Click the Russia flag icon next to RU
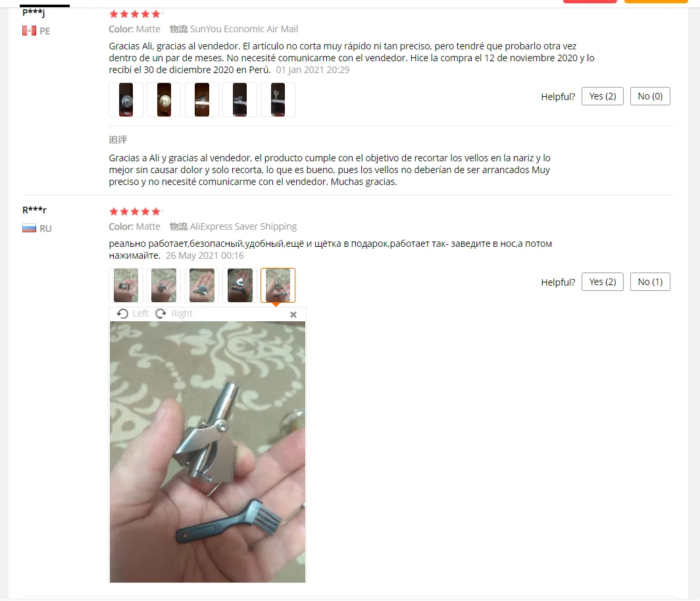Screen dimensions: 700x601 click(29, 228)
